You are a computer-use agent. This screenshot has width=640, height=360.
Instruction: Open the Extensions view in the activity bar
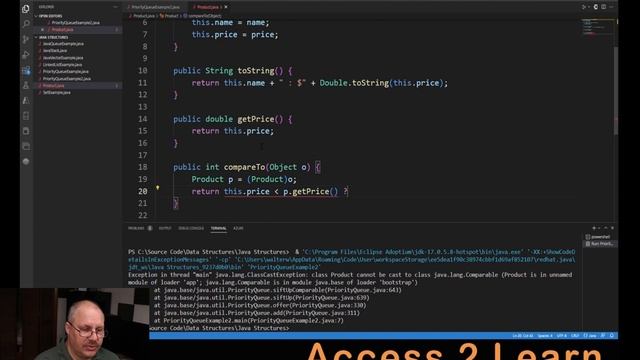[x=26, y=70]
